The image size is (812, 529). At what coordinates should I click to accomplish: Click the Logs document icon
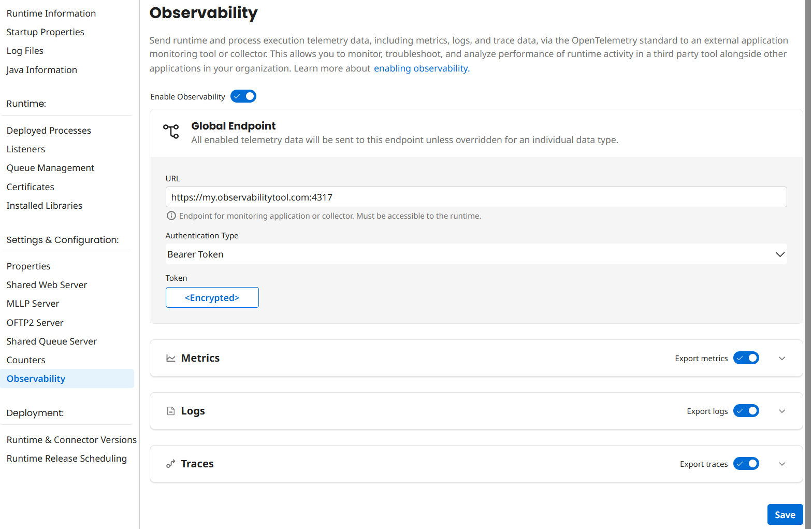(171, 411)
